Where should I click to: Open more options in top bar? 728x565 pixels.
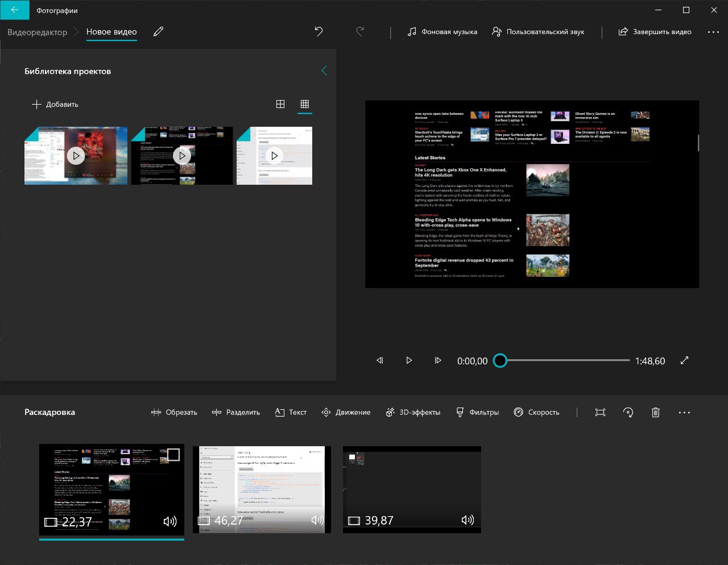[x=713, y=32]
